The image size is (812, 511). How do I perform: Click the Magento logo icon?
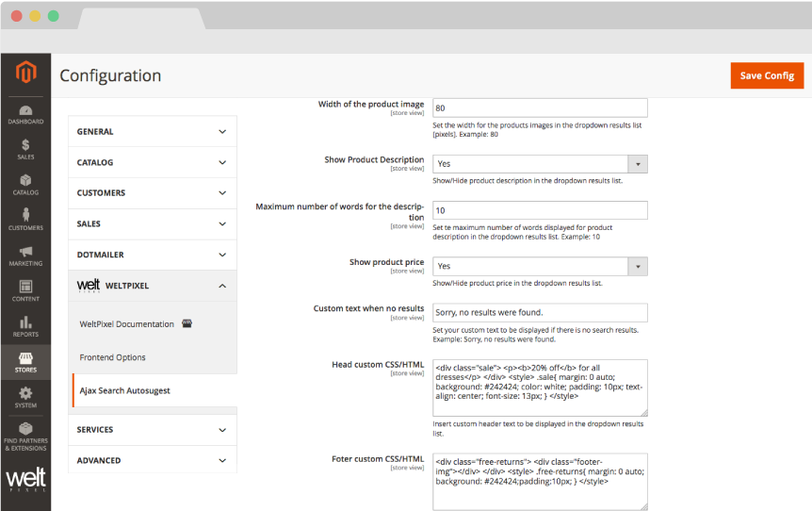pos(25,73)
